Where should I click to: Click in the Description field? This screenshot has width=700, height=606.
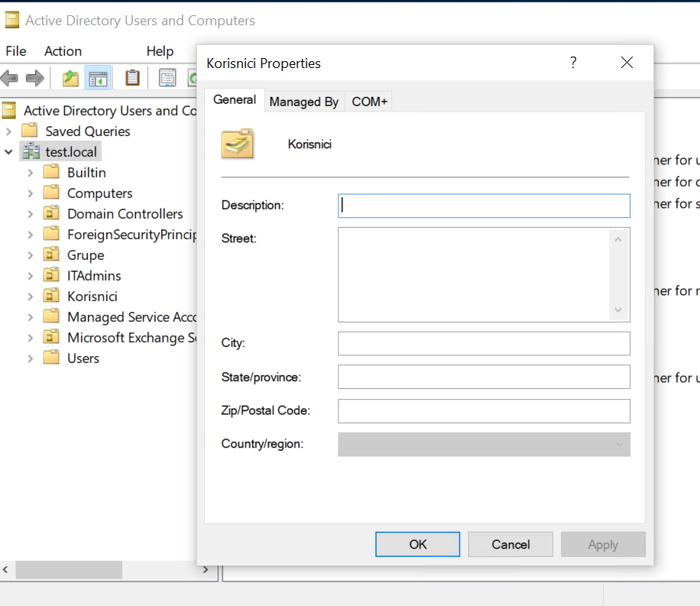click(x=484, y=206)
